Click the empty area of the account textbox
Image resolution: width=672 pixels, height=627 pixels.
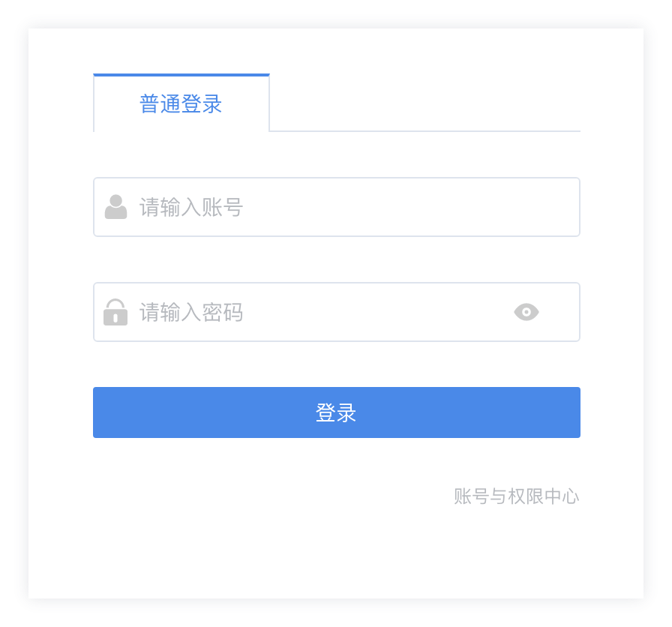[412, 207]
